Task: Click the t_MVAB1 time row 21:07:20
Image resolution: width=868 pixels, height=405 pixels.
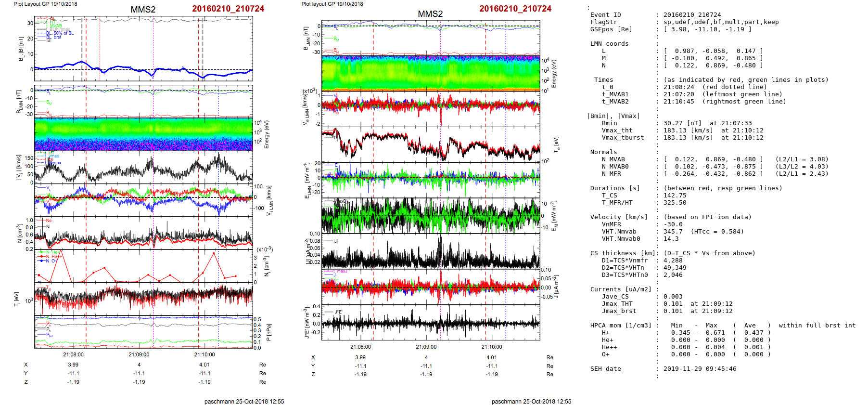Action: pyautogui.click(x=693, y=94)
